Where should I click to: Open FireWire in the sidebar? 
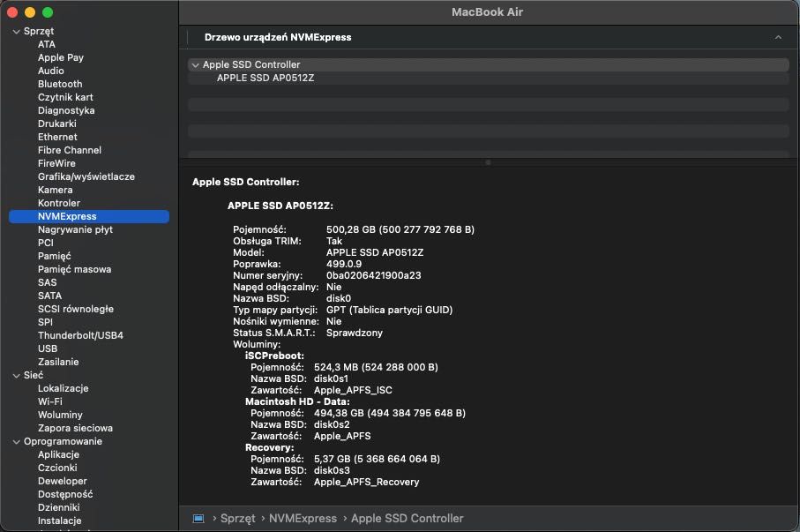[56, 164]
